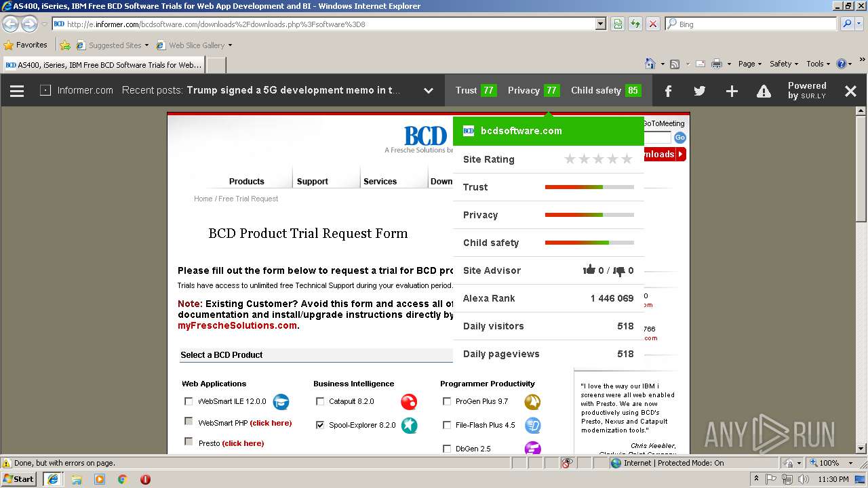Open the Trump 5G recent post headline

tap(293, 90)
